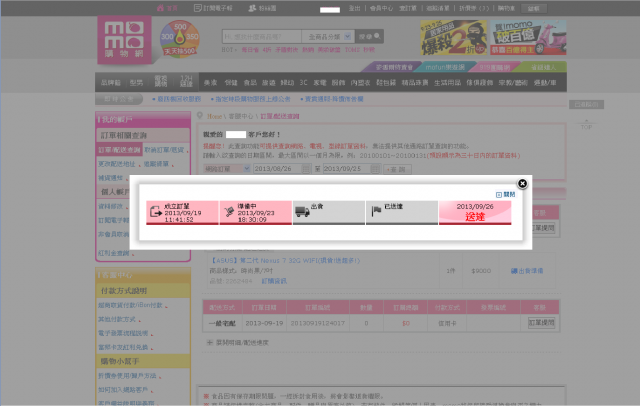Click the 查詢 query button
This screenshot has width=640, height=406.
(397, 169)
